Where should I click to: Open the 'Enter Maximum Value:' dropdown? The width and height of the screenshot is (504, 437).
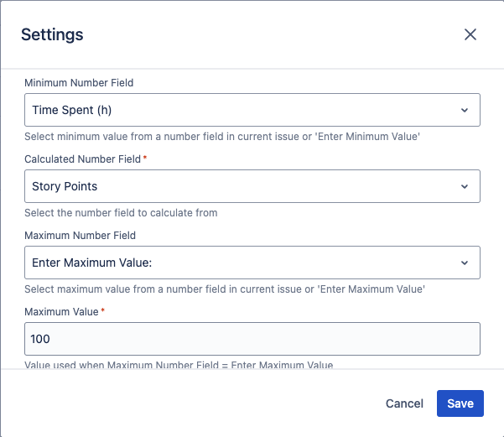[252, 263]
